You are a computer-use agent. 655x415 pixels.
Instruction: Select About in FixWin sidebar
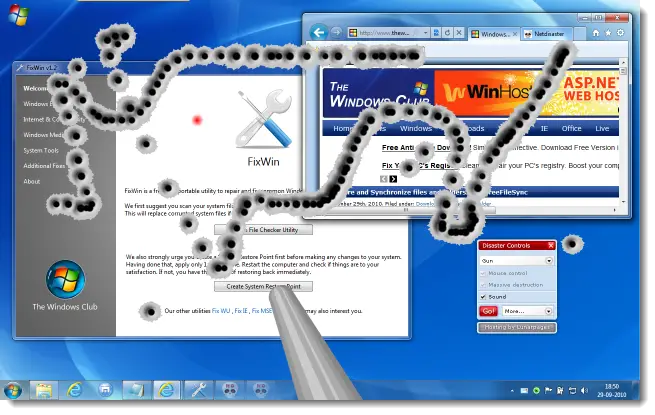32,181
